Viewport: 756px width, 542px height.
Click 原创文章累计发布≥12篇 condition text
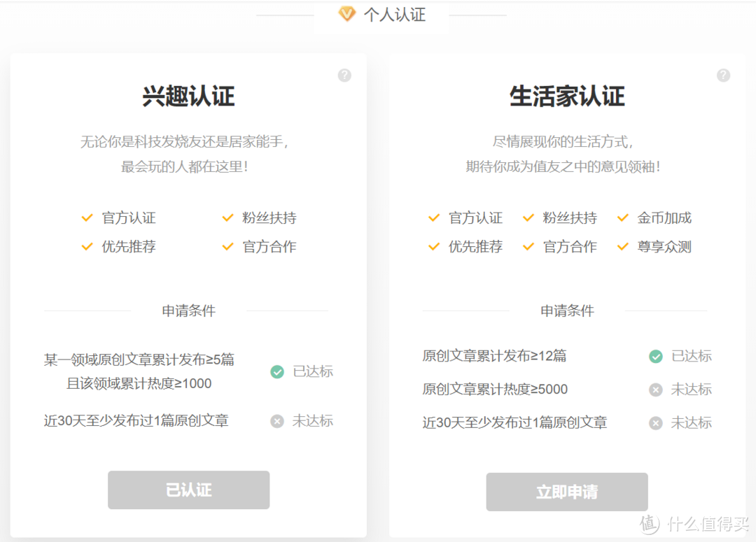[x=494, y=356]
